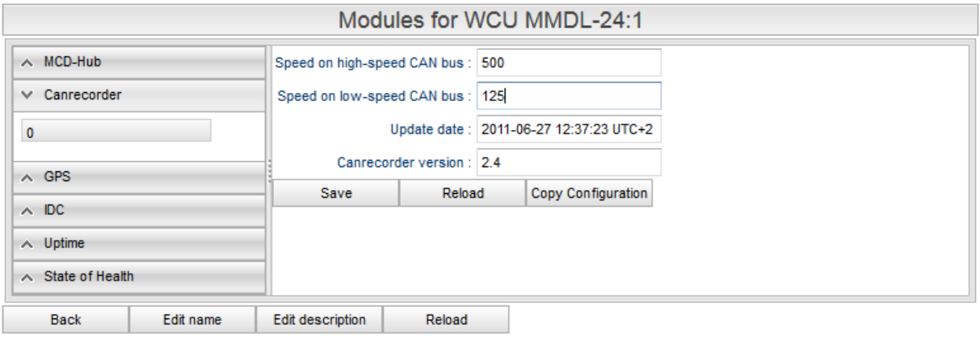Expand the Uptime section chevron
This screenshot has height=337, width=980.
pos(28,242)
